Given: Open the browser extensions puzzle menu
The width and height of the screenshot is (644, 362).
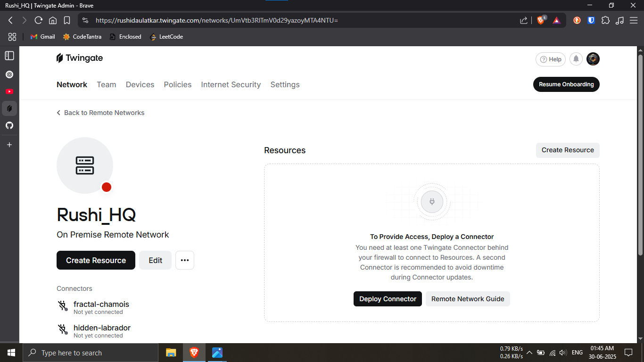Looking at the screenshot, I should click(x=606, y=20).
